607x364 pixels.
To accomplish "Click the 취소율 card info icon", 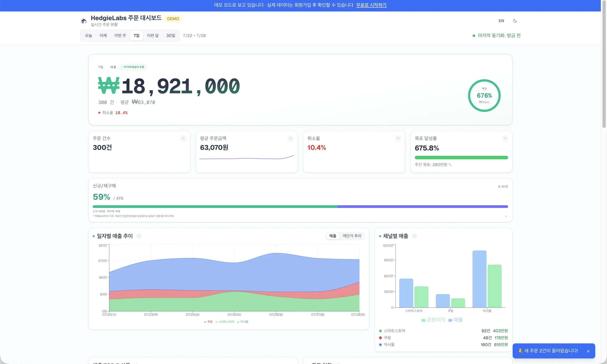I will tap(398, 139).
